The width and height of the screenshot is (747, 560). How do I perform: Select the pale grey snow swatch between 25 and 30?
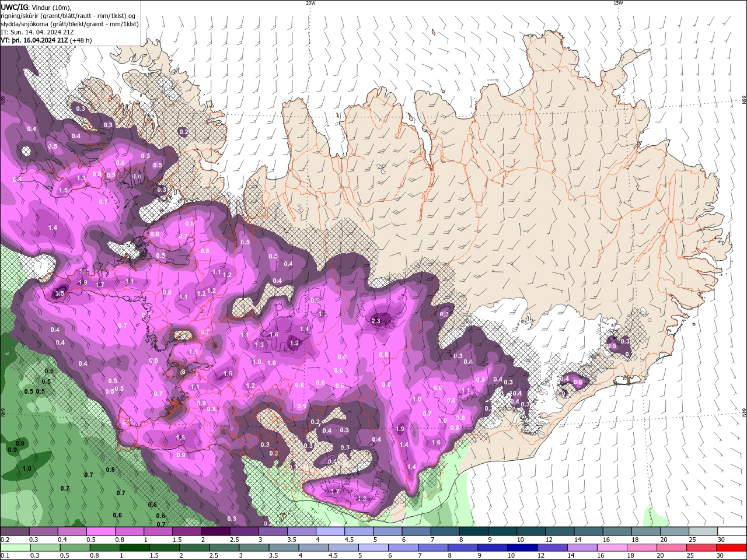click(x=703, y=531)
